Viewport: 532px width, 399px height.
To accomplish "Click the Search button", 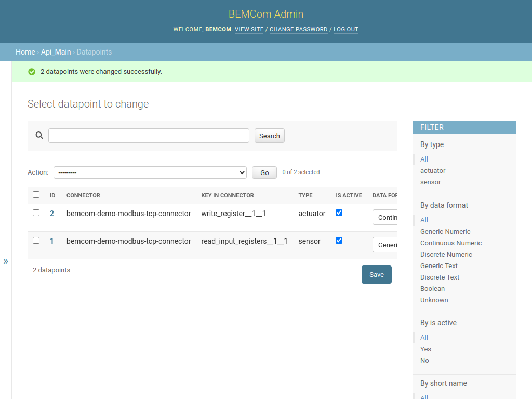I will (x=270, y=136).
